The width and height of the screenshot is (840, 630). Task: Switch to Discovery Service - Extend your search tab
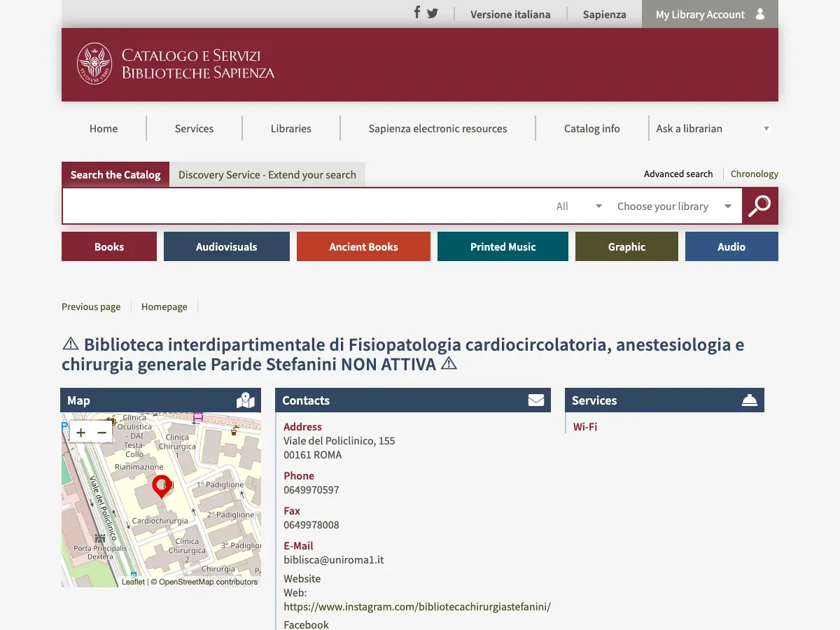click(267, 175)
